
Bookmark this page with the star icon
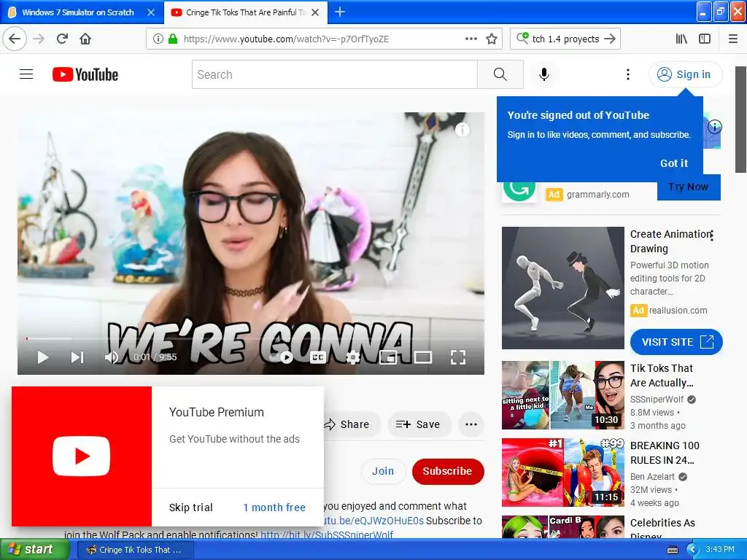pyautogui.click(x=492, y=39)
